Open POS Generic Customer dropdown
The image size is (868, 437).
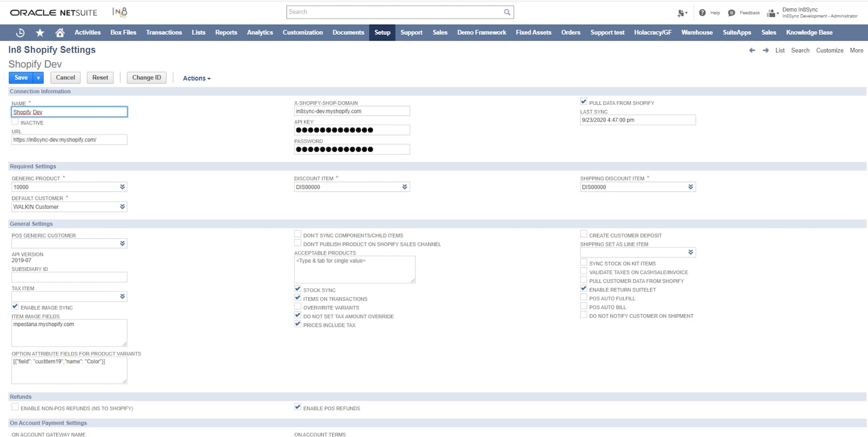coord(122,244)
